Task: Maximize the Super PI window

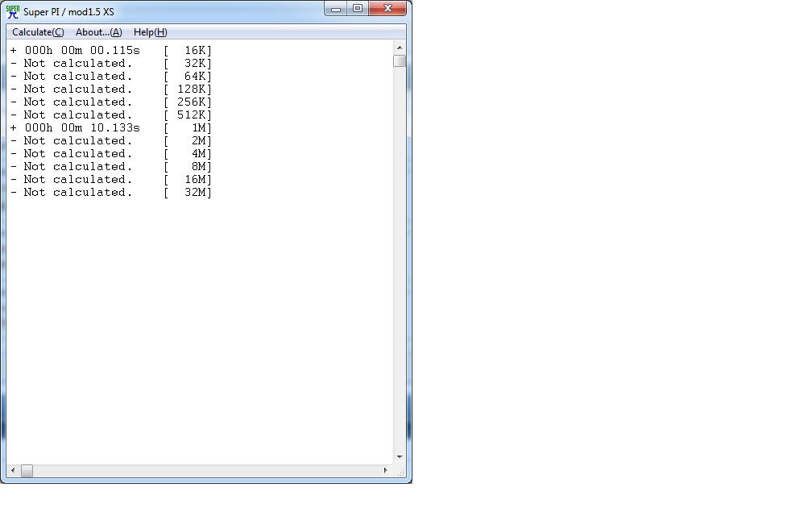Action: click(358, 9)
